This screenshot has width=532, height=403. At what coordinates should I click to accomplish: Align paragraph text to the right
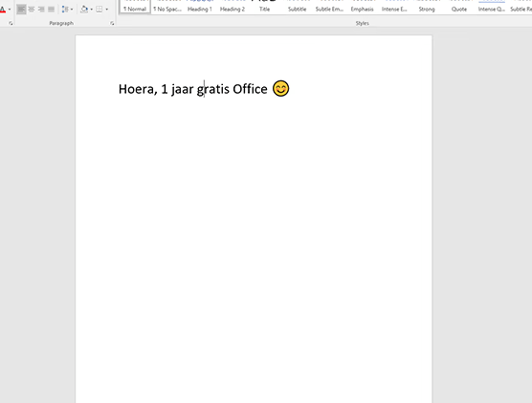pos(41,10)
